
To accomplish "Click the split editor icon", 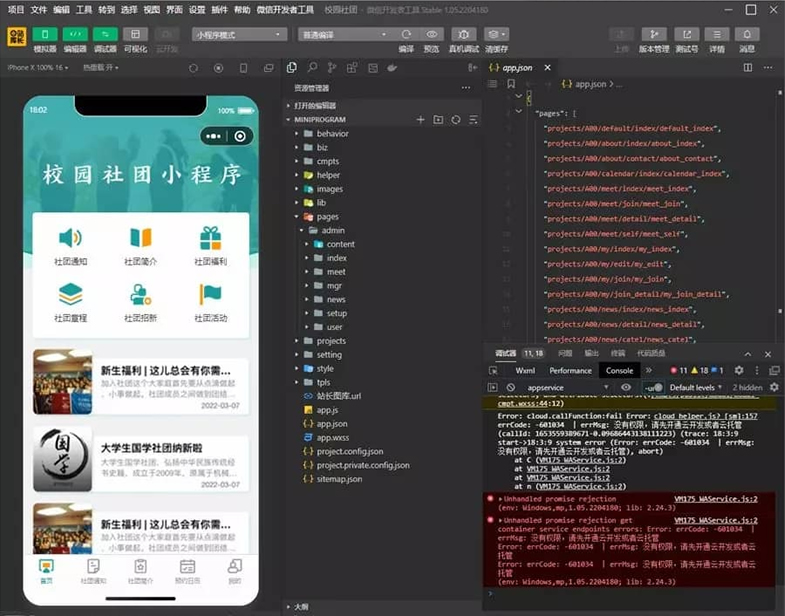I will pos(748,68).
